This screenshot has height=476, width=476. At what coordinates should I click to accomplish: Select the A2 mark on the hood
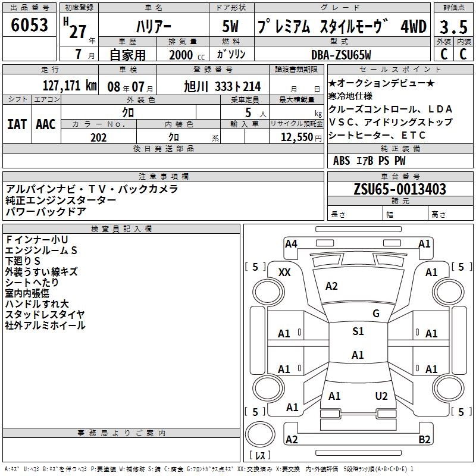point(331,286)
